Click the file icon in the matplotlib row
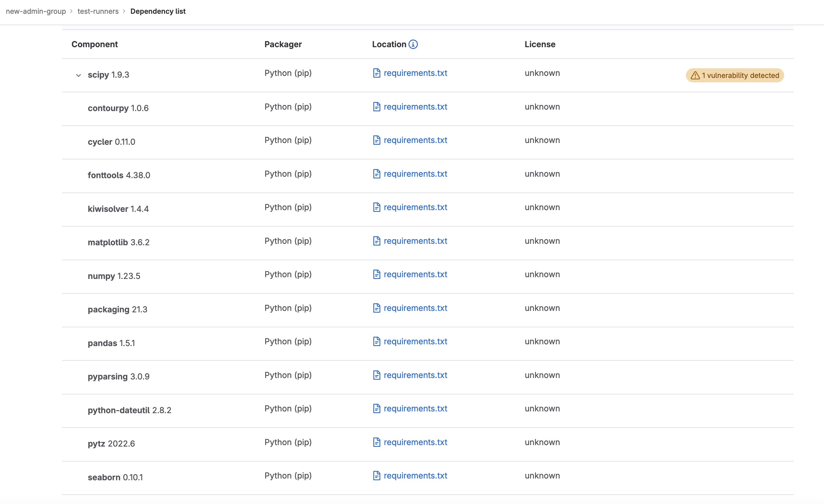This screenshot has width=824, height=504. click(x=377, y=241)
